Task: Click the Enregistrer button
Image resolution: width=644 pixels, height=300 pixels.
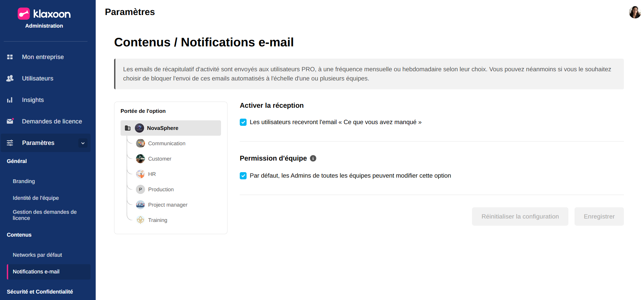Action: click(599, 216)
